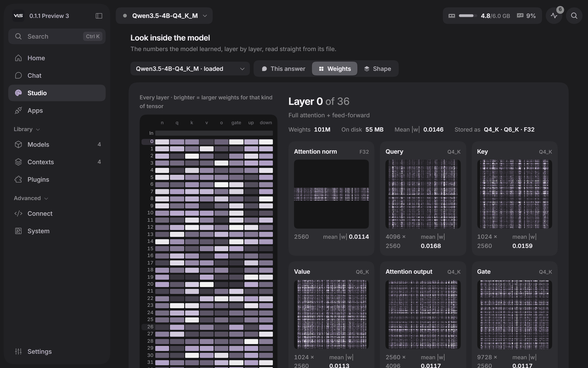Click the GPU 9% usage indicator
Viewport: 588px width, 368px height.
click(x=526, y=16)
